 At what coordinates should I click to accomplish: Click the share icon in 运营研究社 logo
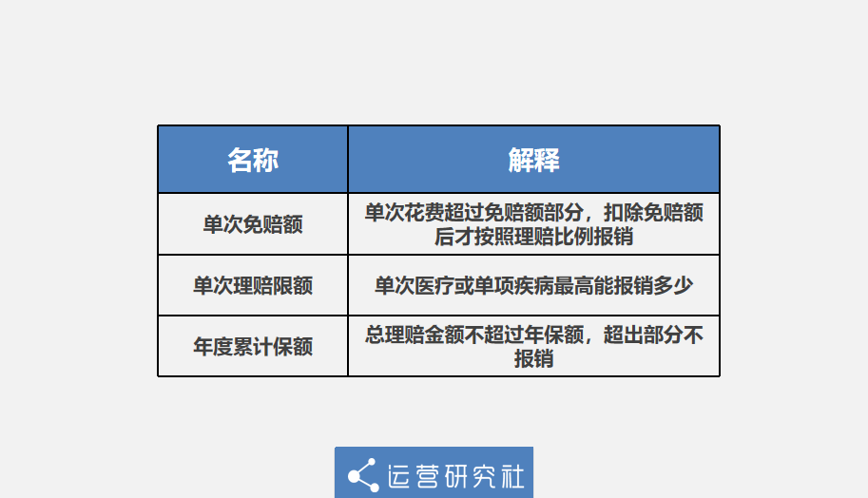[x=363, y=475]
